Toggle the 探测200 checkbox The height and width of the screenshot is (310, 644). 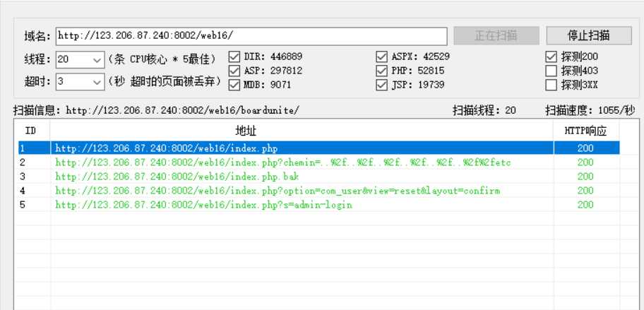(551, 56)
